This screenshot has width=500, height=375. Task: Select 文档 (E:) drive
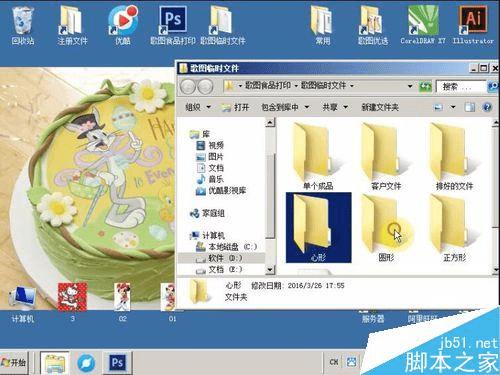219,269
